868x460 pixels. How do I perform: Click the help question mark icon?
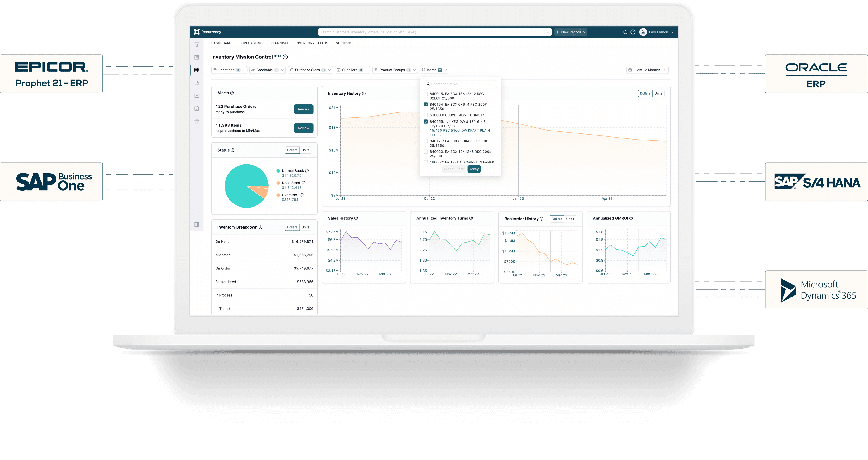pyautogui.click(x=633, y=32)
